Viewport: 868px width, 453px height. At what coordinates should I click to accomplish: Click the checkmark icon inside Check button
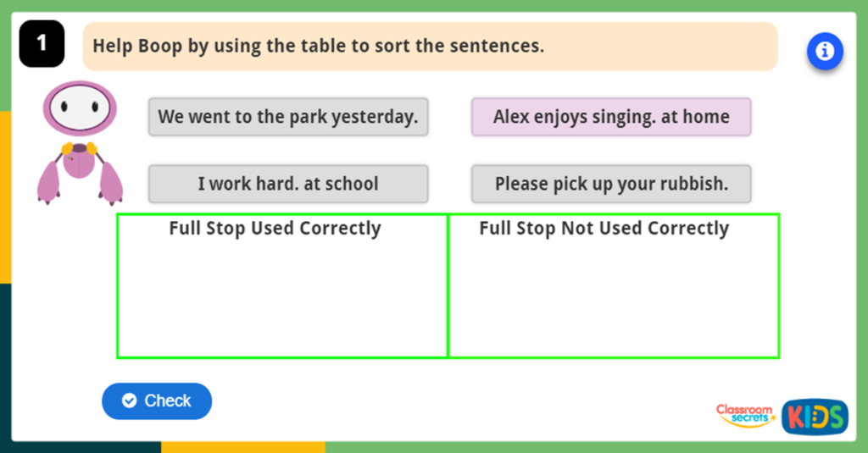(129, 401)
